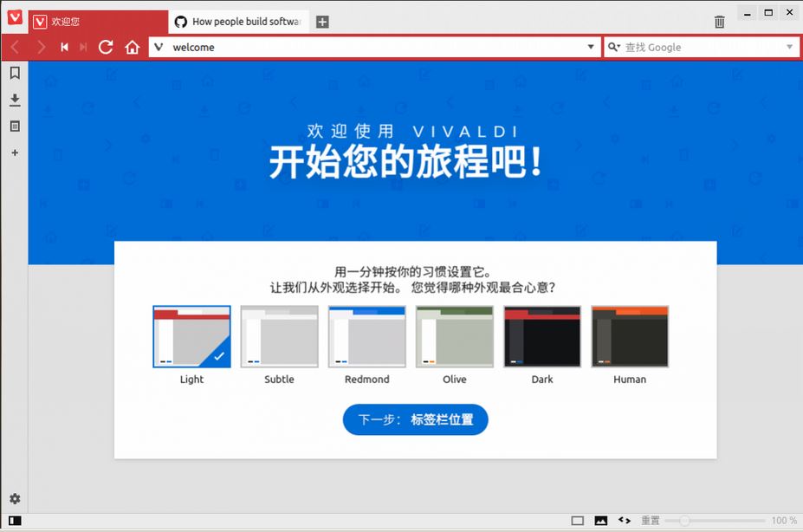Expand the address bar history dropdown

tap(591, 47)
